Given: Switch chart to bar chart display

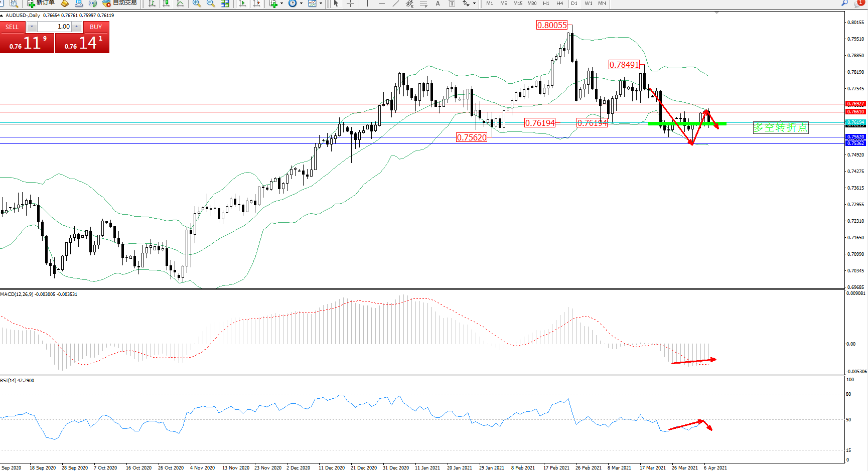Looking at the screenshot, I should [x=152, y=4].
